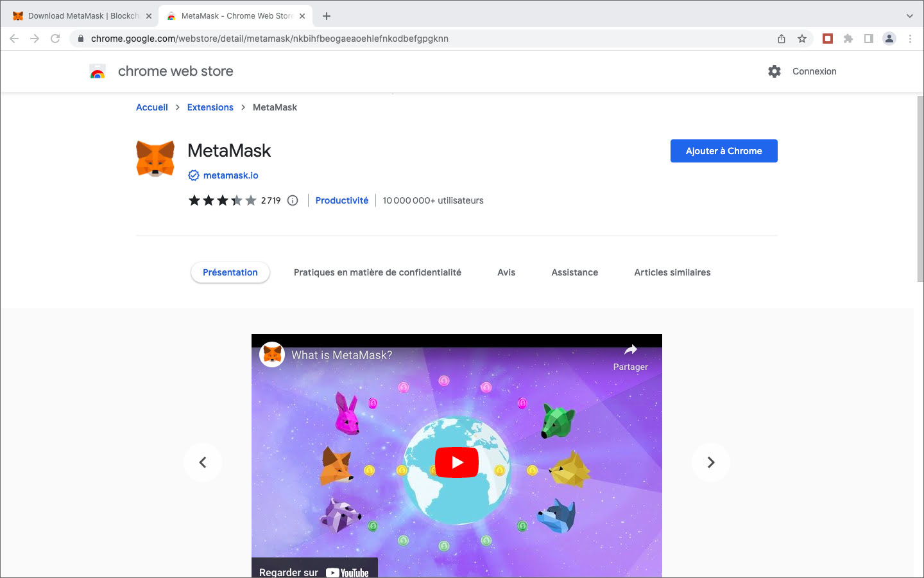Show next screenshot with right arrow
This screenshot has width=924, height=578.
tap(710, 462)
